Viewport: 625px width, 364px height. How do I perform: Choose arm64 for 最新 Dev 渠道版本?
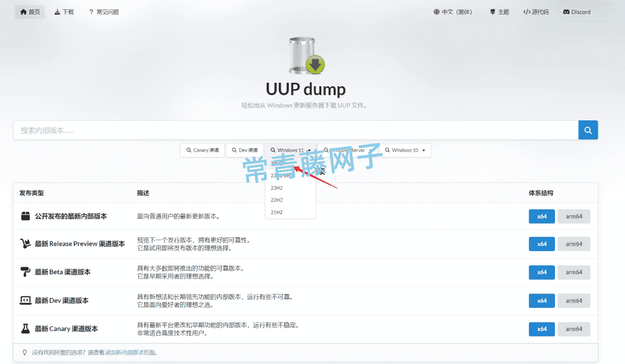(x=574, y=300)
